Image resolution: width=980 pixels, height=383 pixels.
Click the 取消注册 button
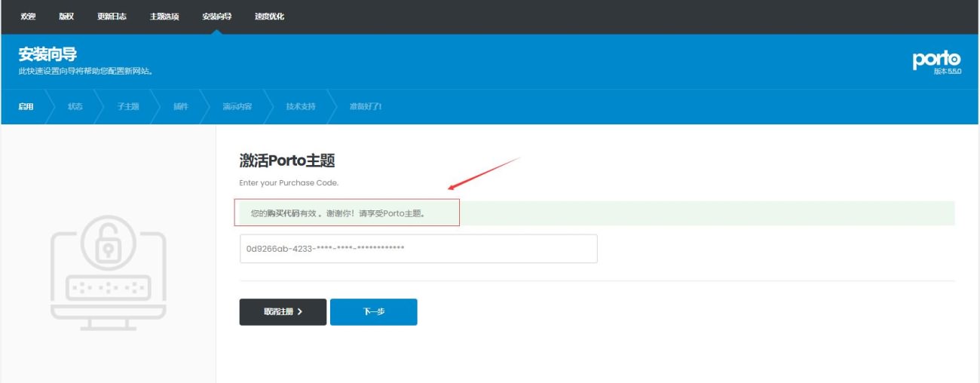click(x=283, y=312)
